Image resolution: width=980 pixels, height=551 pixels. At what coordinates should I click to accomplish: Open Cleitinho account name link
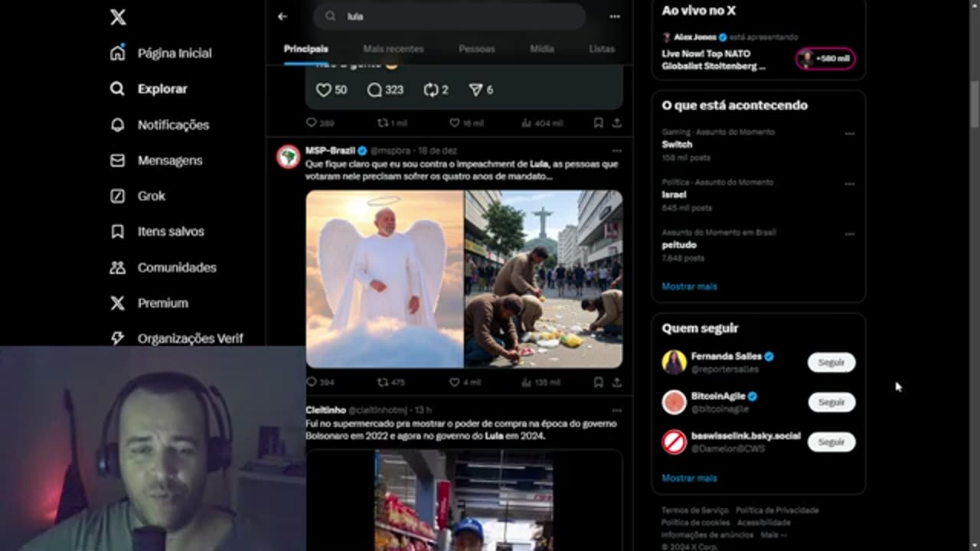(325, 410)
